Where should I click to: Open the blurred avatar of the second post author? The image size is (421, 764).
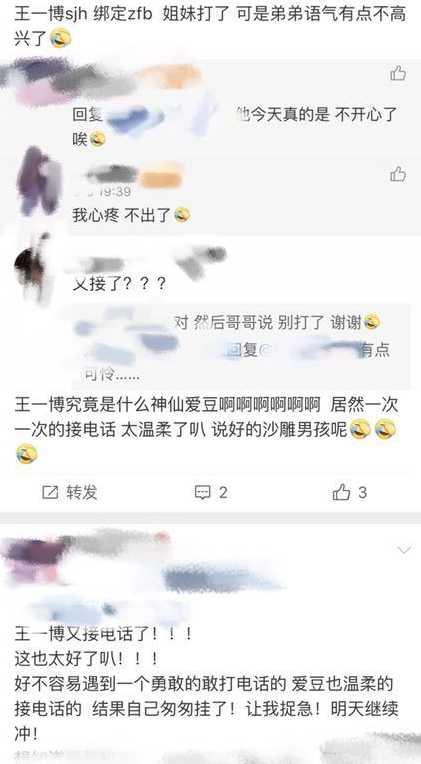tap(32, 558)
